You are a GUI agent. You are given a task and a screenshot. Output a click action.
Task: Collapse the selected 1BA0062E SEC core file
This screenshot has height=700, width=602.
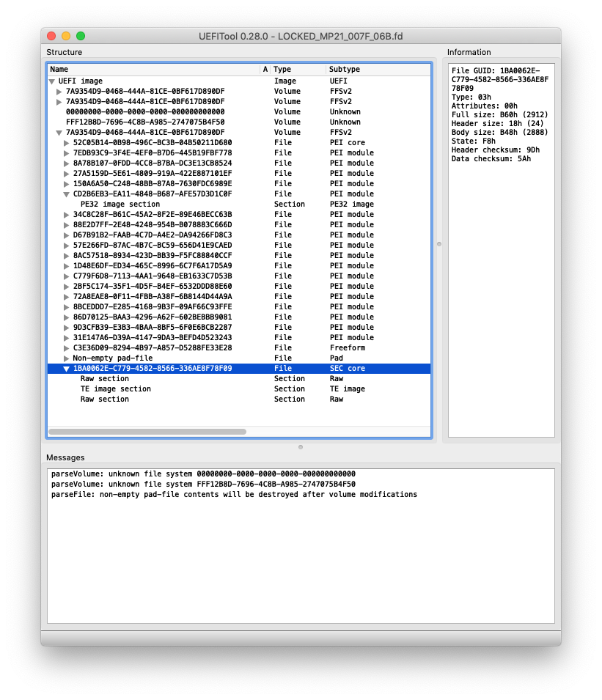point(67,369)
